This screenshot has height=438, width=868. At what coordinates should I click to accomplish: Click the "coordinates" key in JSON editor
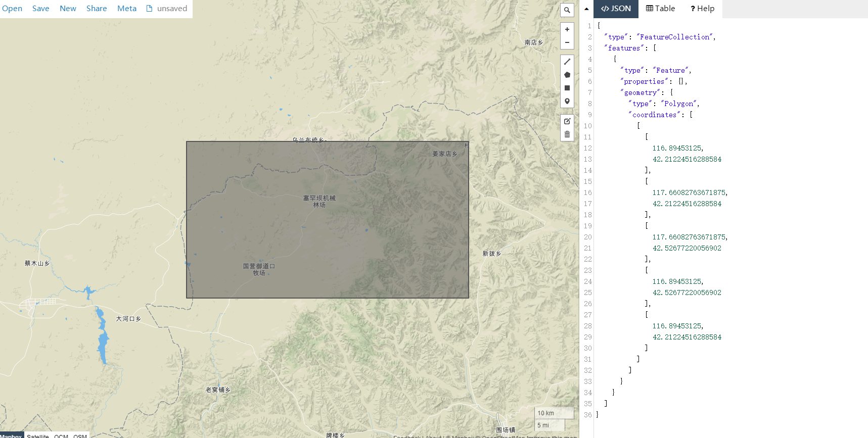pyautogui.click(x=655, y=115)
